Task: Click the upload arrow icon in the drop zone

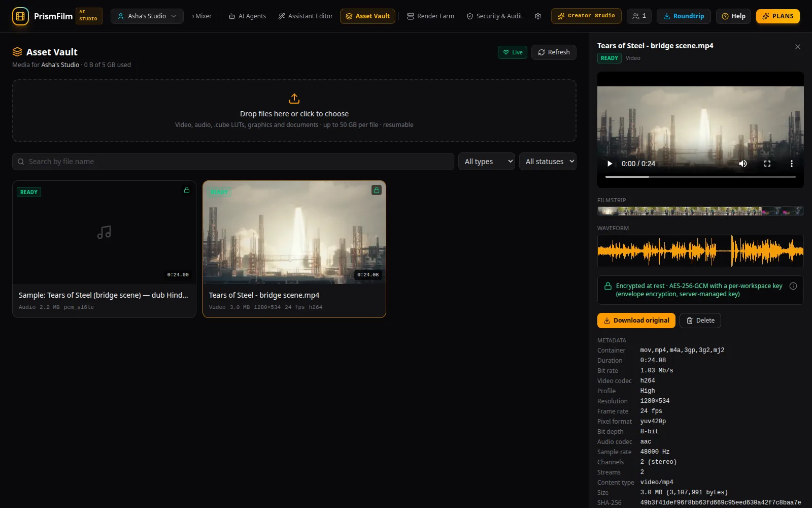Action: tap(294, 98)
